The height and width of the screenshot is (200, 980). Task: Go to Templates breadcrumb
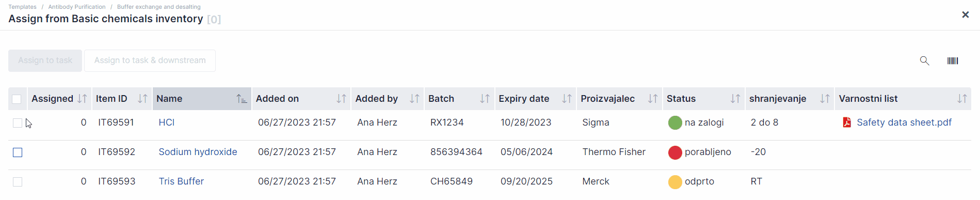[x=22, y=7]
